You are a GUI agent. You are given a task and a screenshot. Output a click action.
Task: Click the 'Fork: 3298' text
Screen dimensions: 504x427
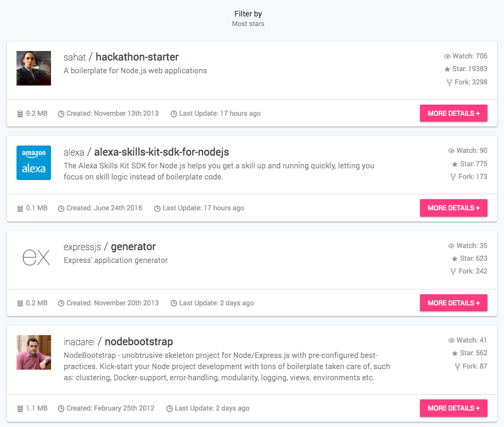pyautogui.click(x=471, y=82)
